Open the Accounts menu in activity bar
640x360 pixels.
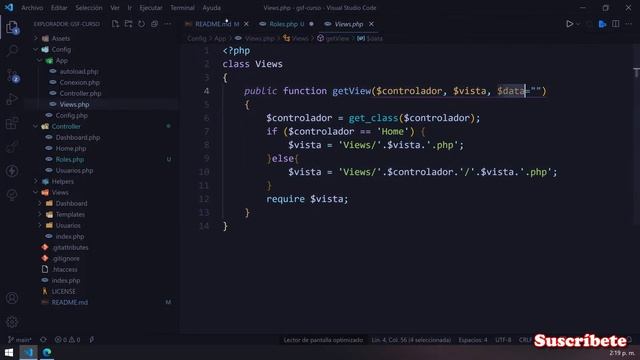tap(12, 298)
